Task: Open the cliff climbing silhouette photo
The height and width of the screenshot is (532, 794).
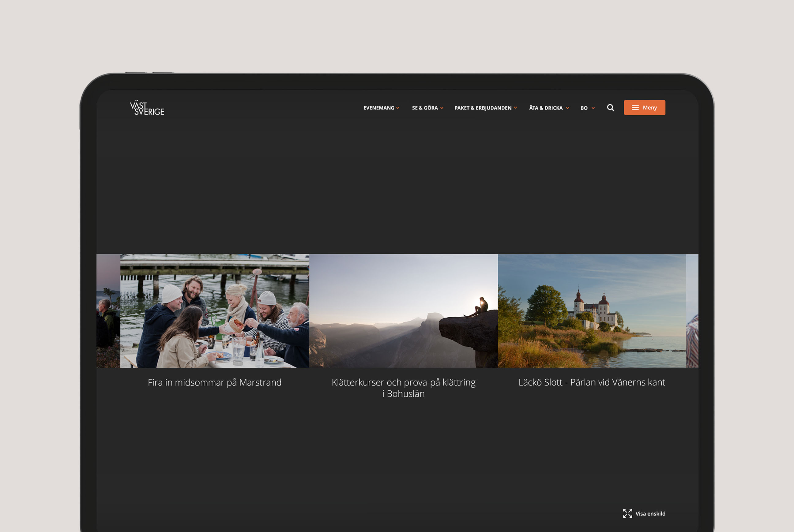Action: click(404, 311)
